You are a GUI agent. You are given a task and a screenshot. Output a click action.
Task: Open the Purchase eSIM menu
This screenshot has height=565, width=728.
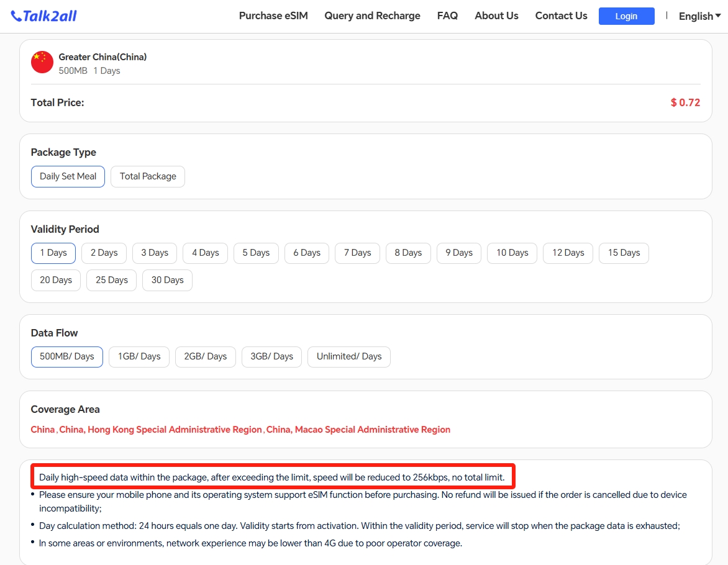tap(273, 16)
